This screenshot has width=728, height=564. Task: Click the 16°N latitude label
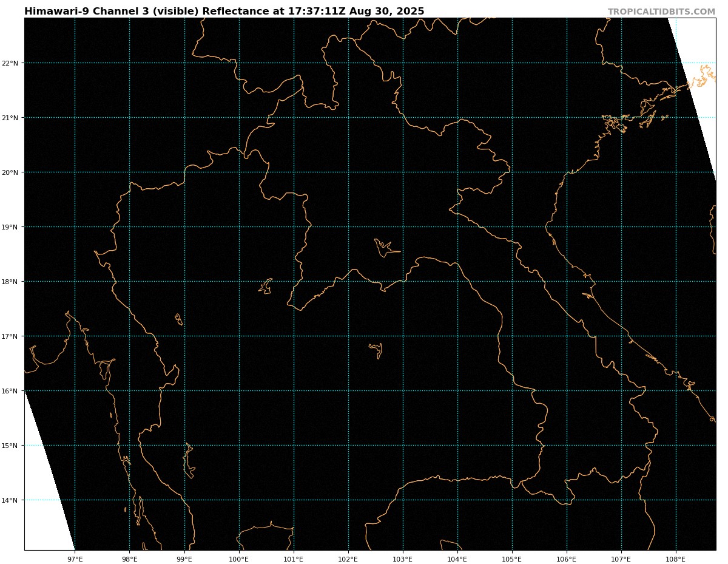click(x=10, y=391)
